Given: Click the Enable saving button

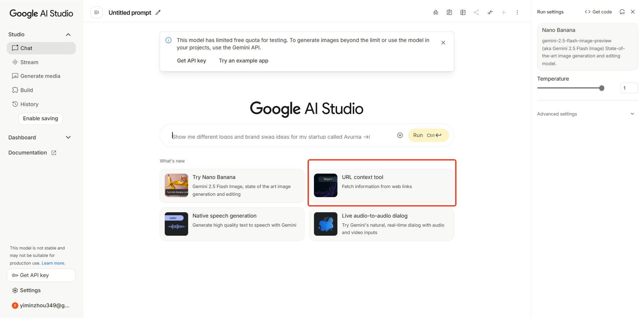Looking at the screenshot, I should [x=40, y=119].
